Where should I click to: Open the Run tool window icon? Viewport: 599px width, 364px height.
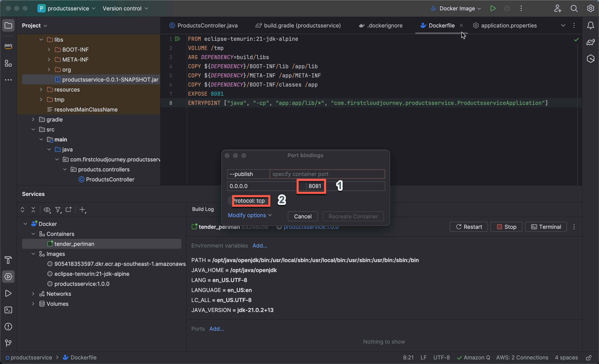coord(8,293)
